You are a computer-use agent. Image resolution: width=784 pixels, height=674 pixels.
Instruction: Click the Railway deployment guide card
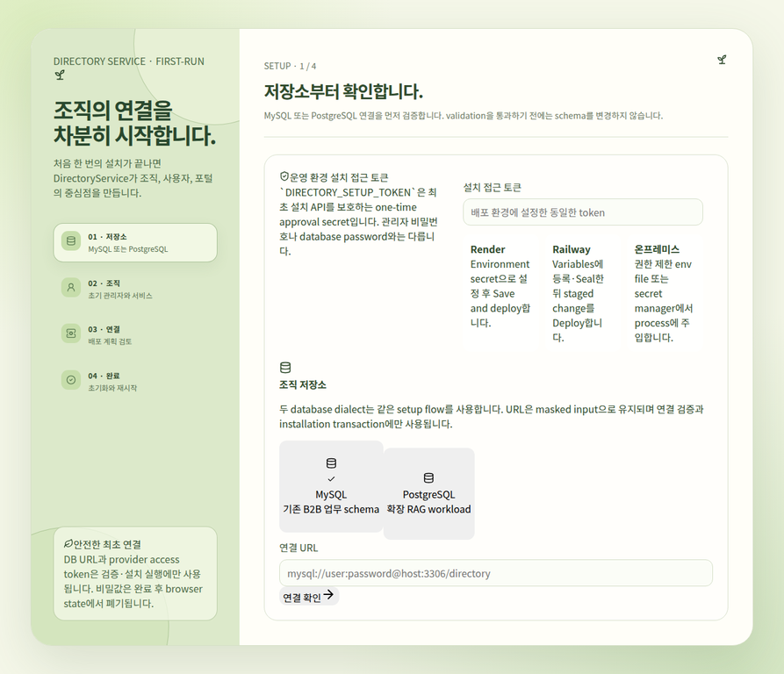click(x=582, y=293)
